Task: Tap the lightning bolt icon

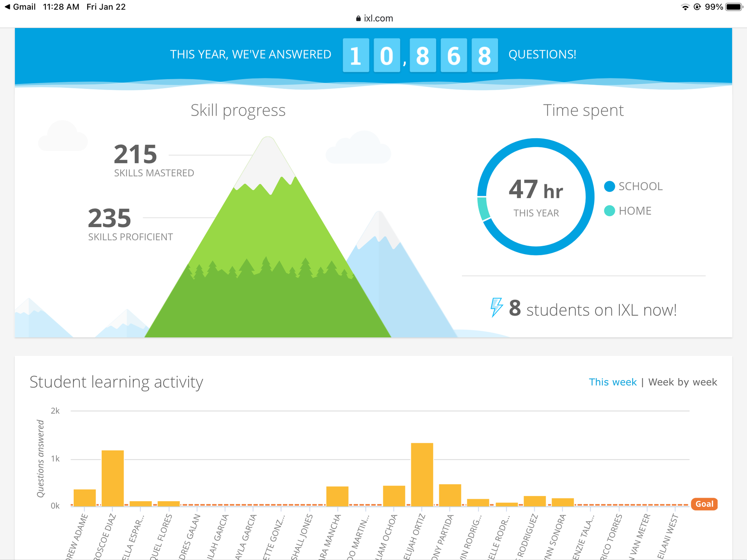Action: (496, 307)
